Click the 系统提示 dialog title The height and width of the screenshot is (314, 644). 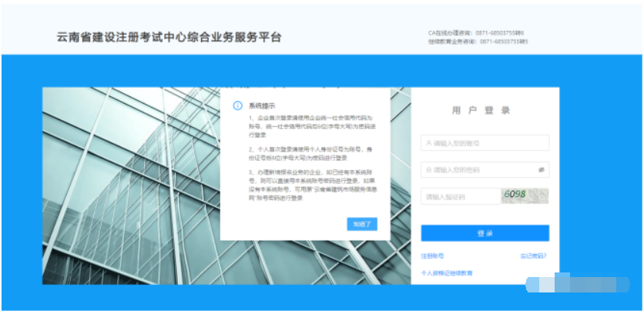(260, 105)
